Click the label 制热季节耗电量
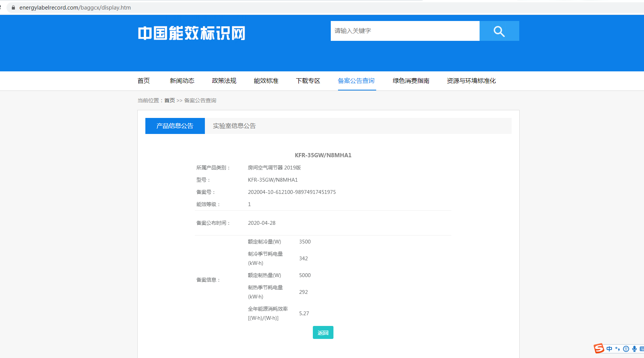 point(266,287)
